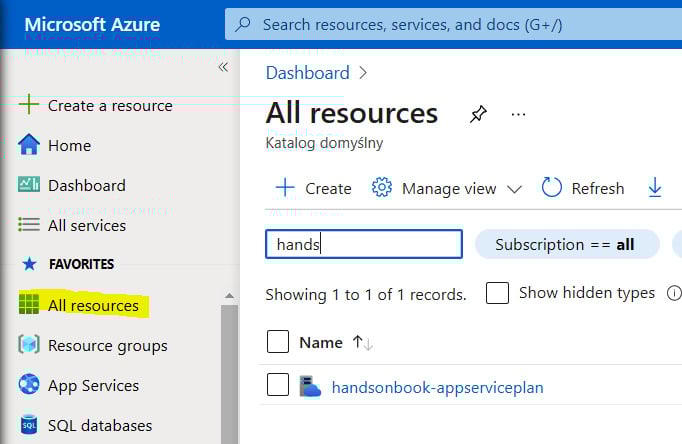Click the Favorites star icon
Image resolution: width=682 pixels, height=444 pixels.
point(30,264)
